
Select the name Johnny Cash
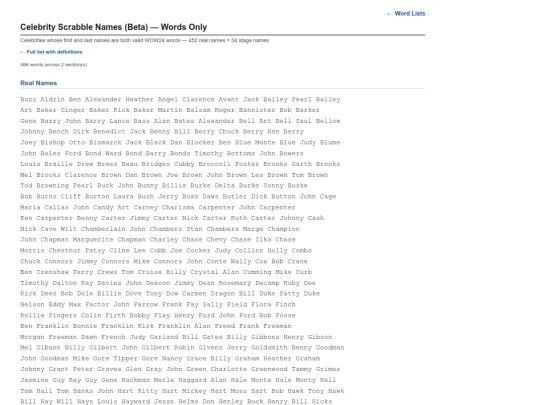click(x=301, y=218)
